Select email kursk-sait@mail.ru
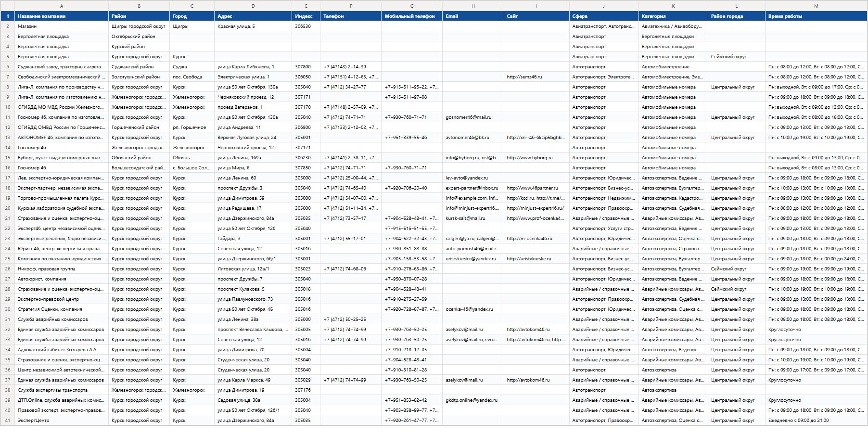868x434 pixels. point(473,218)
